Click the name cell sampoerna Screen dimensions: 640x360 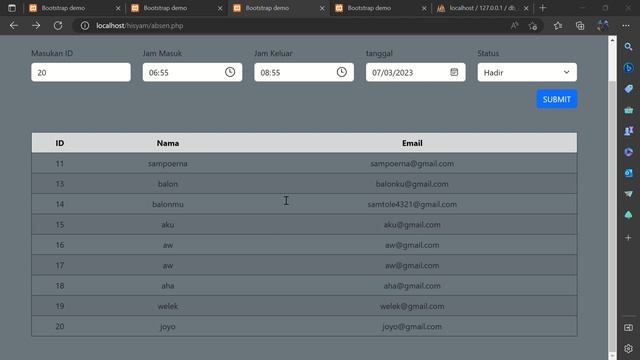pyautogui.click(x=168, y=164)
